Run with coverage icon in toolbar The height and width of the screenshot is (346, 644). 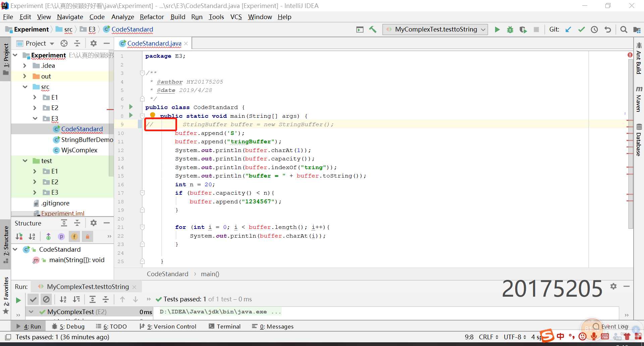point(523,30)
